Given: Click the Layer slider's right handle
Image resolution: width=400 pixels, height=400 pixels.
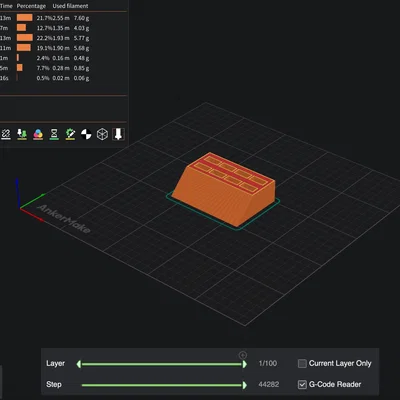Looking at the screenshot, I should point(245,364).
